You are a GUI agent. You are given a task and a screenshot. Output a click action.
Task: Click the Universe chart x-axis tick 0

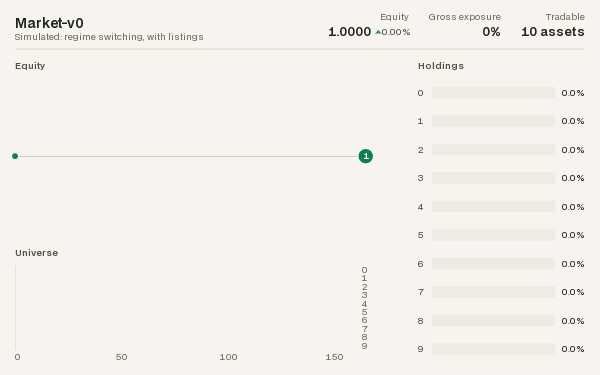tap(17, 357)
